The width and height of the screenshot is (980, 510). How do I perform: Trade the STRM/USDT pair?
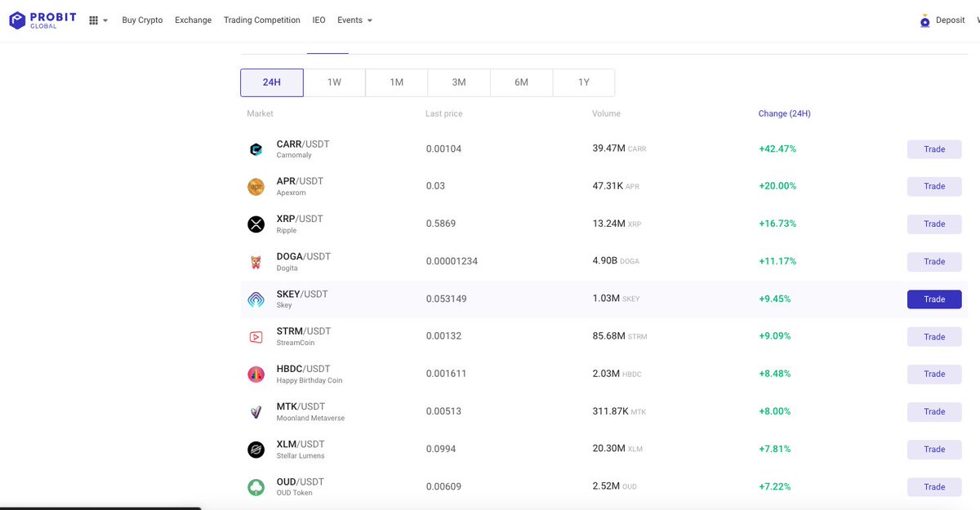pyautogui.click(x=934, y=337)
